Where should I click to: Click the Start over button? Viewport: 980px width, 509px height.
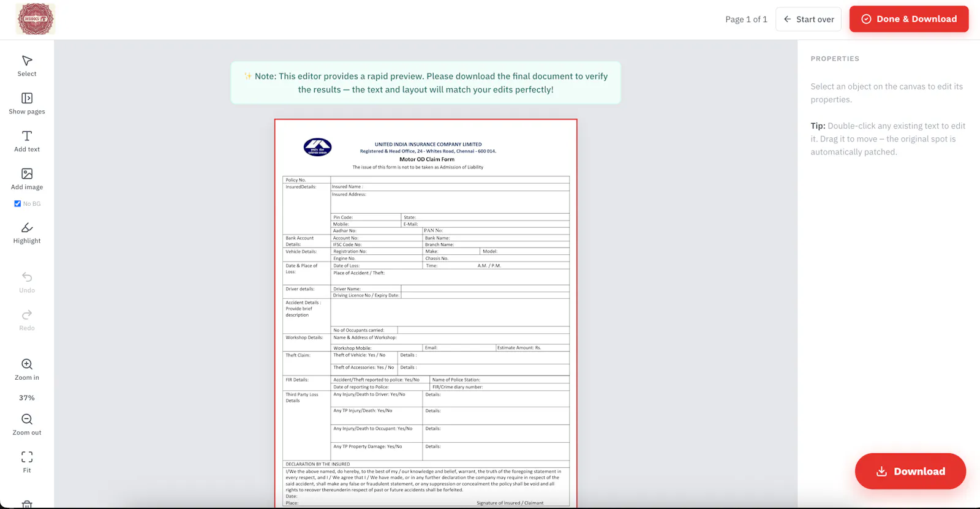click(x=809, y=19)
